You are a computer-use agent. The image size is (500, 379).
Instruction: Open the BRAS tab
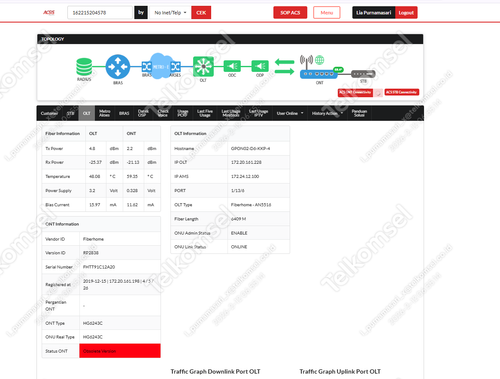coord(124,113)
